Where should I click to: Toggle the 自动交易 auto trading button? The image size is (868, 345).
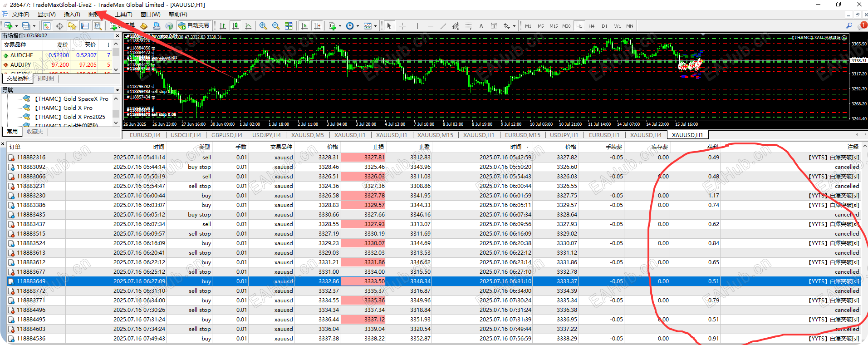click(x=194, y=26)
